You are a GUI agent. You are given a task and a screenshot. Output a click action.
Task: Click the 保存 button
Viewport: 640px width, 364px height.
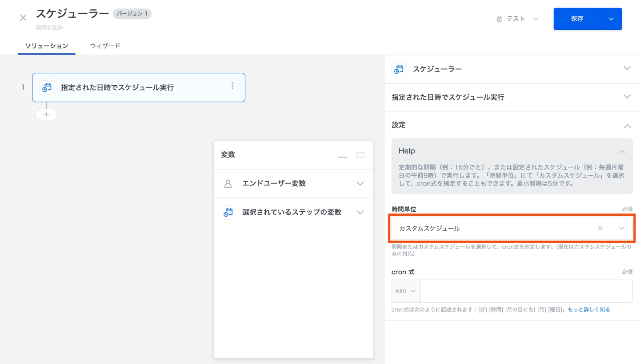tap(576, 19)
